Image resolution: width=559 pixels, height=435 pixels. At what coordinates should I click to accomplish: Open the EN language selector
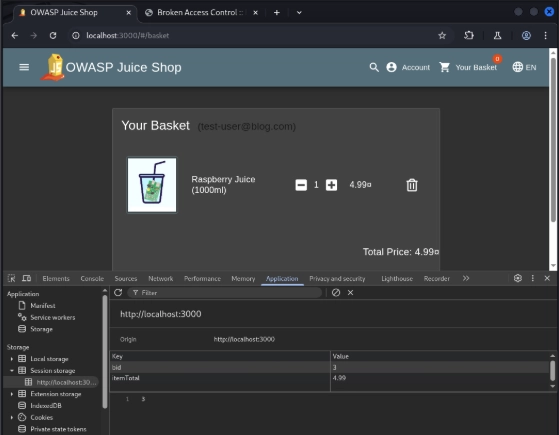[524, 67]
